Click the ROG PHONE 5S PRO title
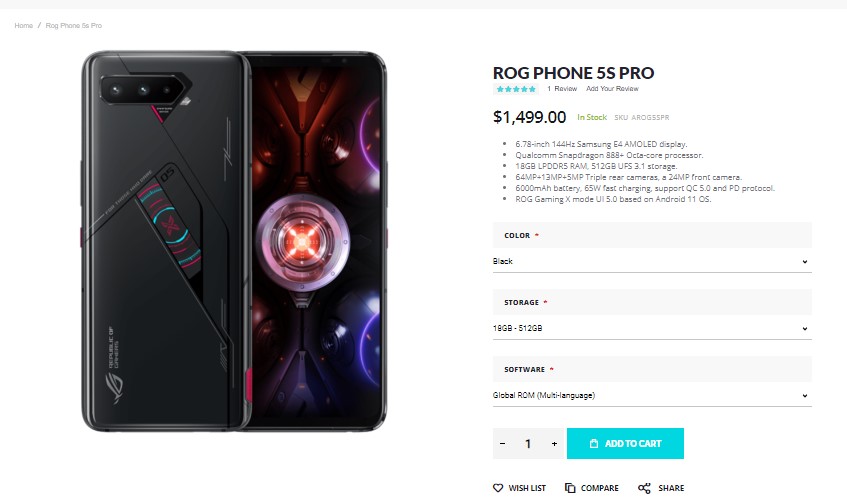The height and width of the screenshot is (504, 847). [x=573, y=72]
